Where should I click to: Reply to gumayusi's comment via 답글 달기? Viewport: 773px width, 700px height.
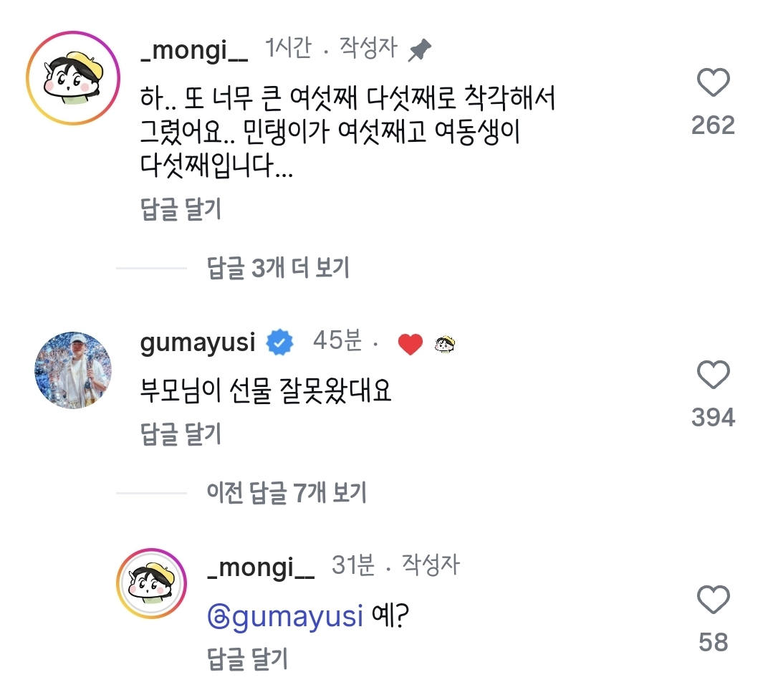pos(181,433)
